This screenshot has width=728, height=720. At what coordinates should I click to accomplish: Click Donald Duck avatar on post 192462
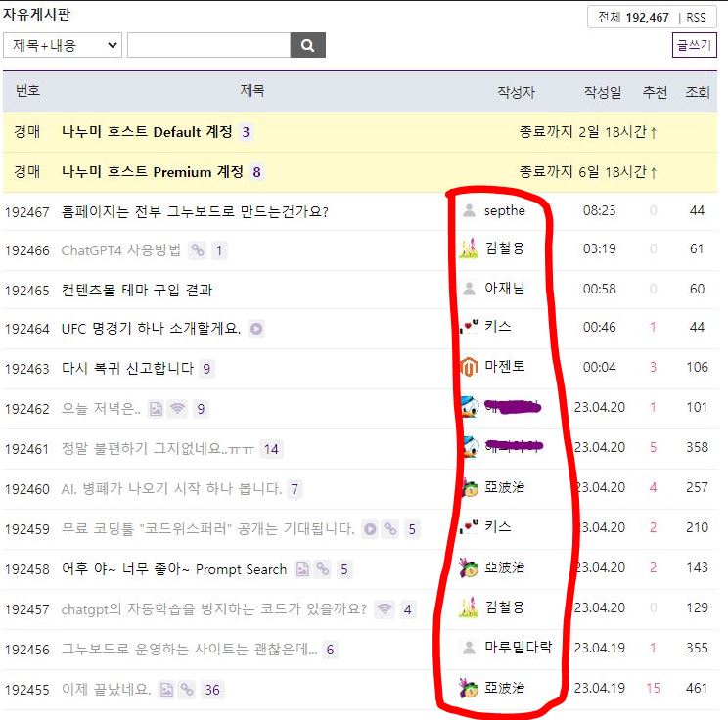coord(469,407)
